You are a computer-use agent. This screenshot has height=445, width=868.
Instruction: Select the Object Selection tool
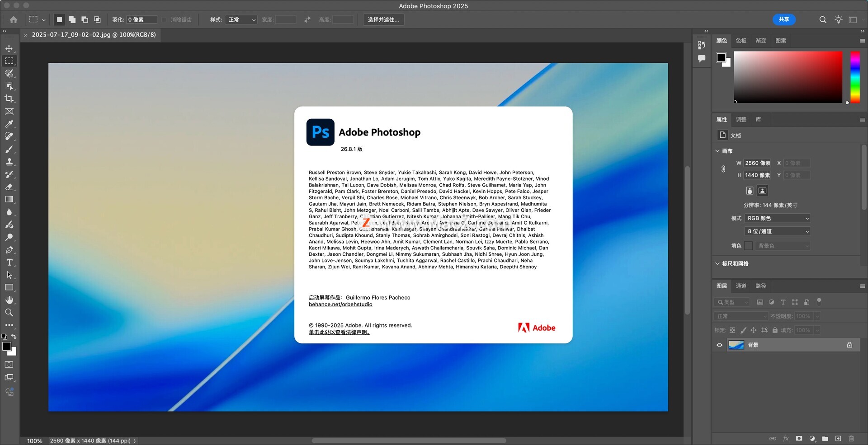pyautogui.click(x=9, y=86)
